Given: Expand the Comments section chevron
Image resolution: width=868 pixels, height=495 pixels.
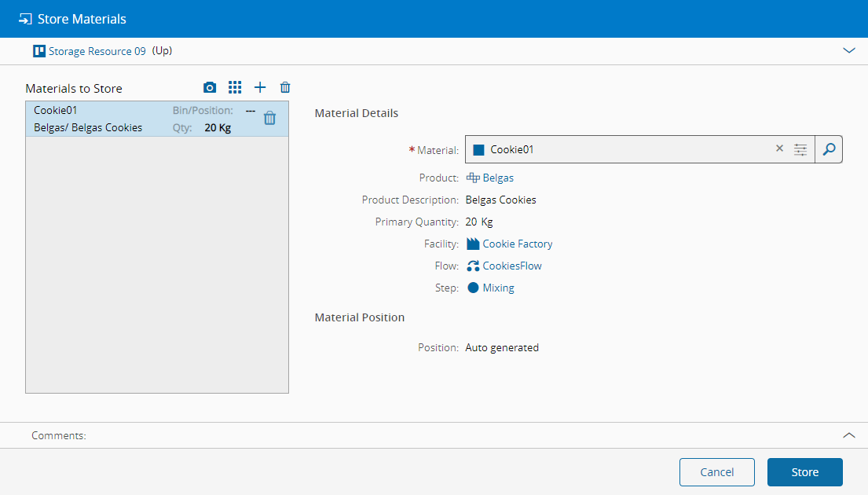Looking at the screenshot, I should (x=848, y=435).
